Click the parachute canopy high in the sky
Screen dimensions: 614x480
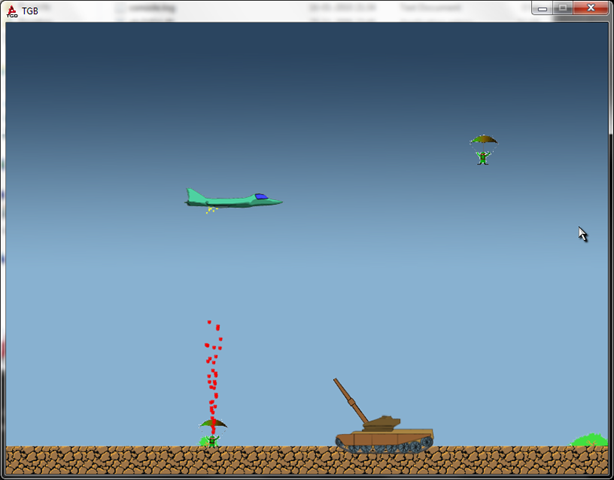(483, 140)
